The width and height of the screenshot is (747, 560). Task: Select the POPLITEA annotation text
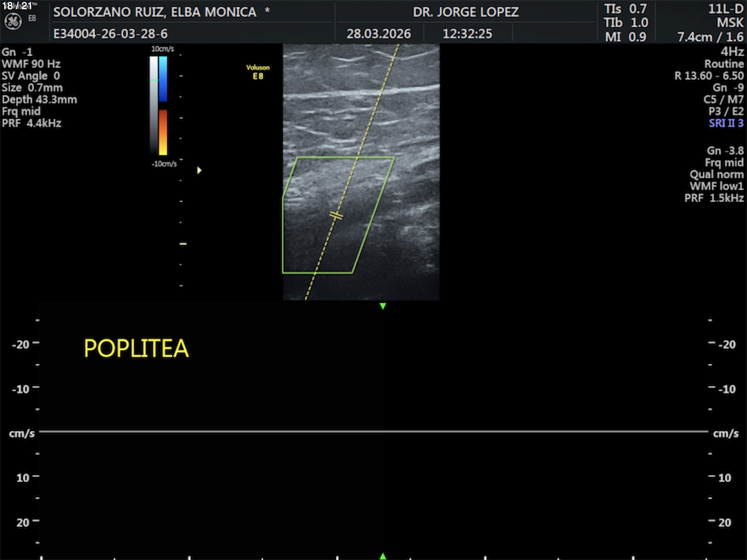coord(136,348)
